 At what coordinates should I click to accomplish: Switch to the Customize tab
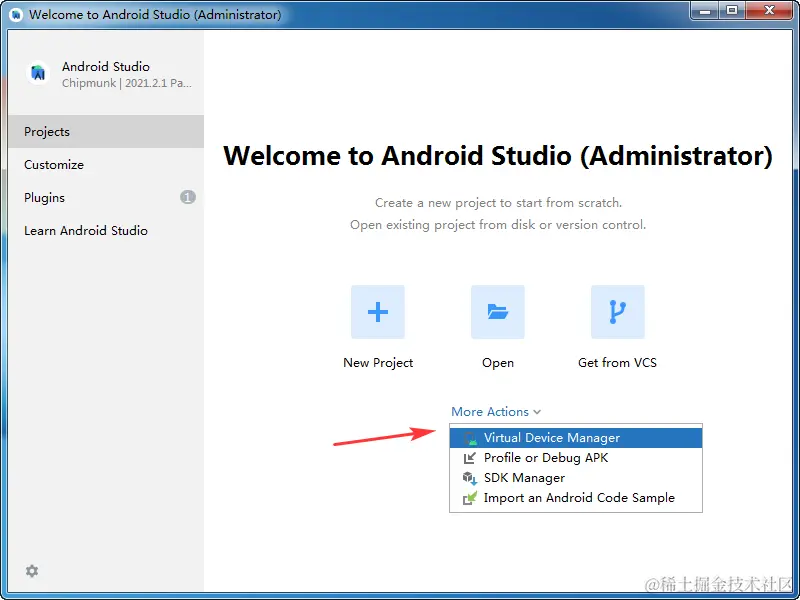tap(106, 165)
